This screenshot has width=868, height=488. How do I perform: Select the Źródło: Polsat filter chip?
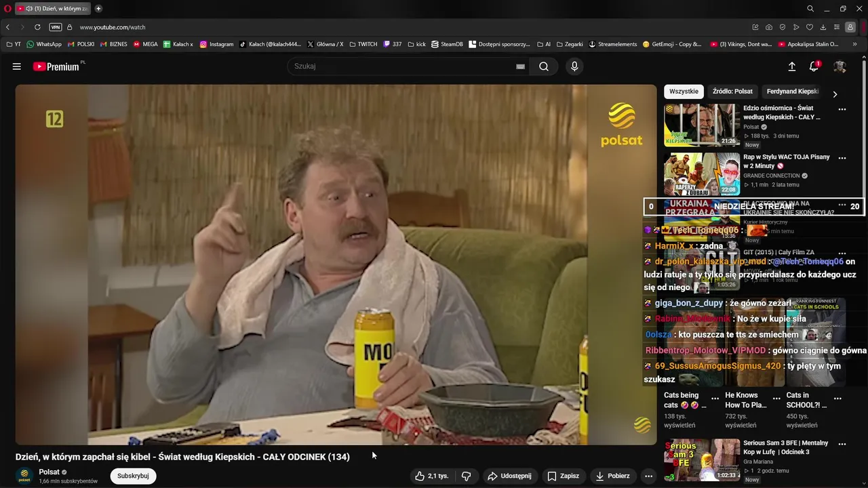pyautogui.click(x=732, y=91)
